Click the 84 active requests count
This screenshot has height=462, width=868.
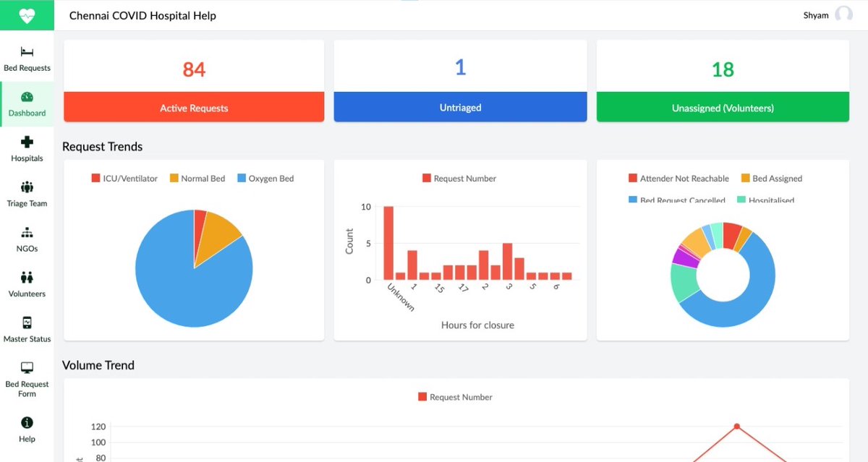tap(194, 69)
